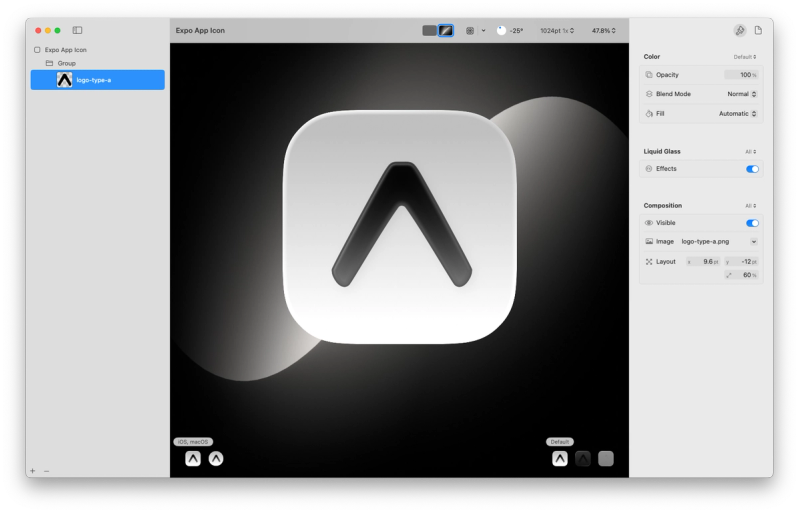
Task: Open the brush appearance inspector tab
Action: [x=740, y=31]
